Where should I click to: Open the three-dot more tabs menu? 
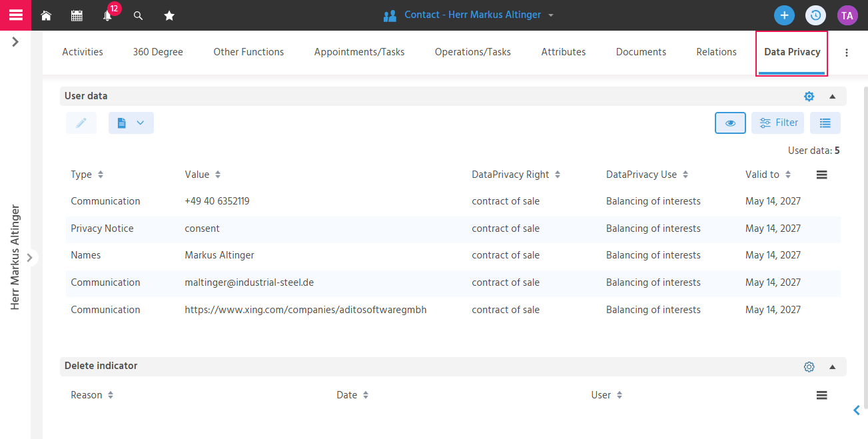click(x=847, y=53)
